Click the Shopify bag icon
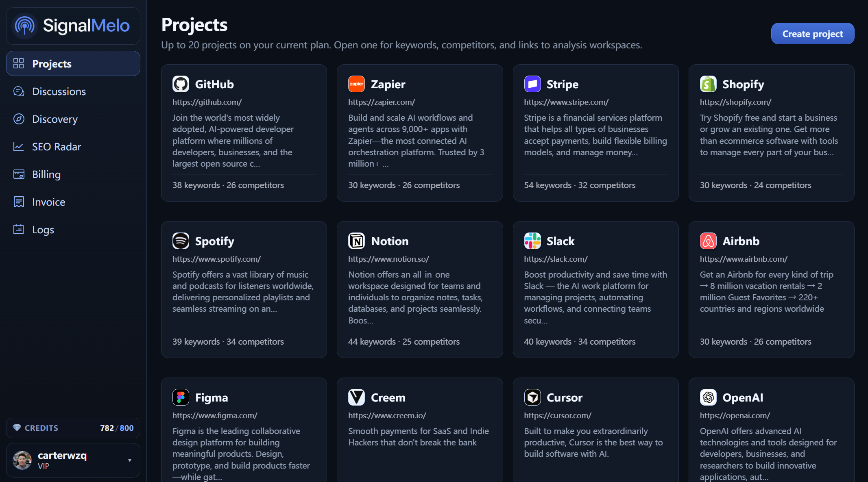The image size is (868, 482). [708, 84]
